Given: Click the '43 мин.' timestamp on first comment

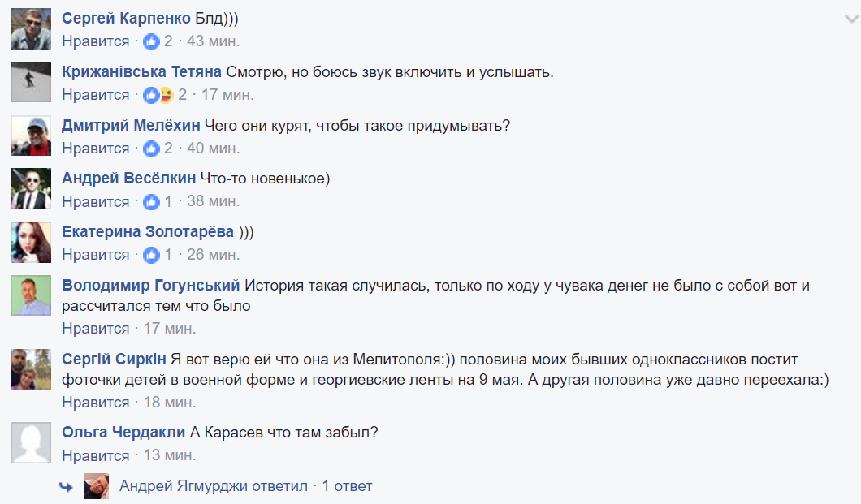Looking at the screenshot, I should click(213, 41).
